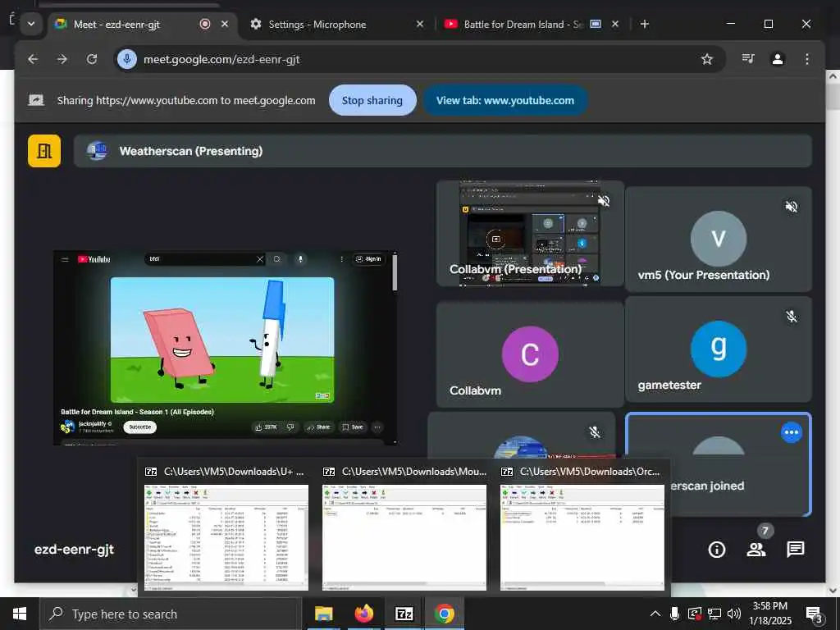Select the 7-Zip Mou... window preview

404,528
